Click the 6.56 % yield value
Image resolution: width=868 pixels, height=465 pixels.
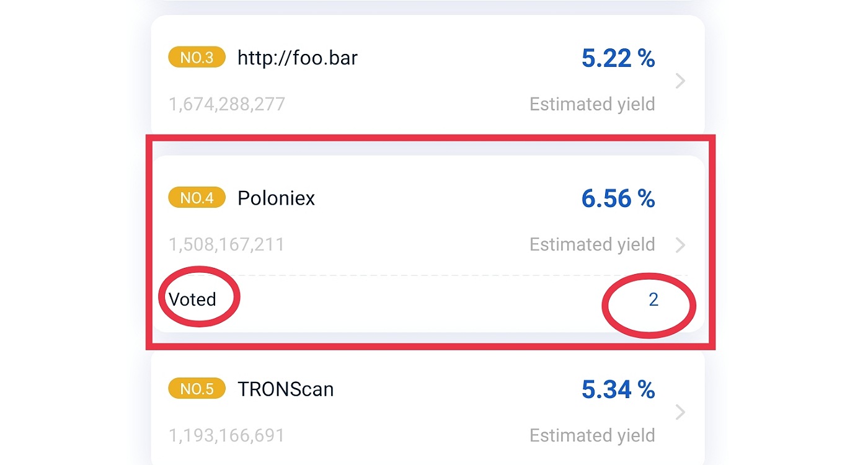(x=618, y=198)
